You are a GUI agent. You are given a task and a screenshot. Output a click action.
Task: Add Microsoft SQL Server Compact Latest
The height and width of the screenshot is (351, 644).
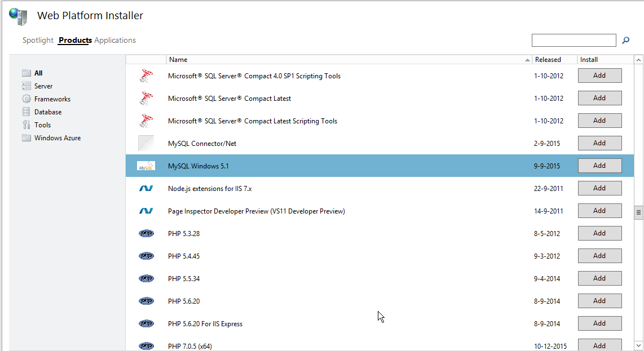pos(599,98)
